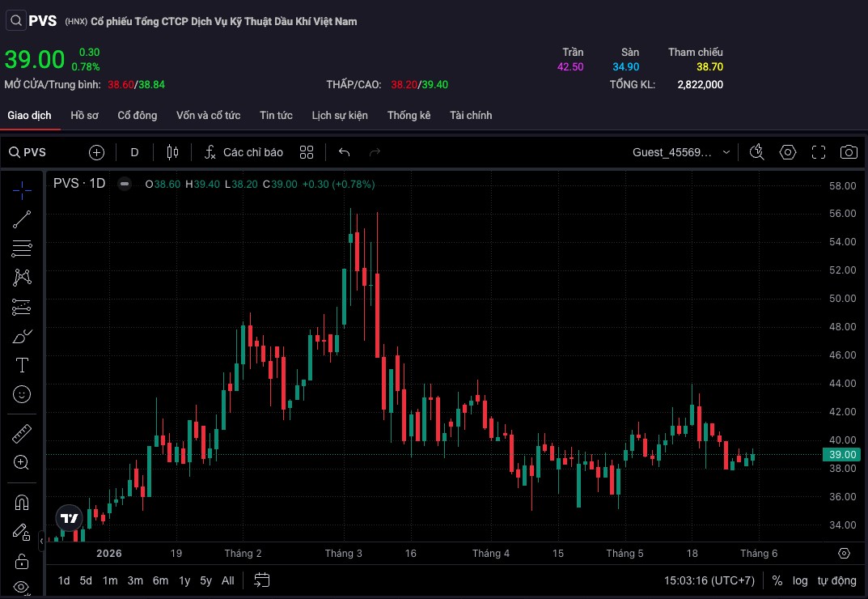868x599 pixels.
Task: Collapse the PVS legend minus button
Action: (x=125, y=184)
